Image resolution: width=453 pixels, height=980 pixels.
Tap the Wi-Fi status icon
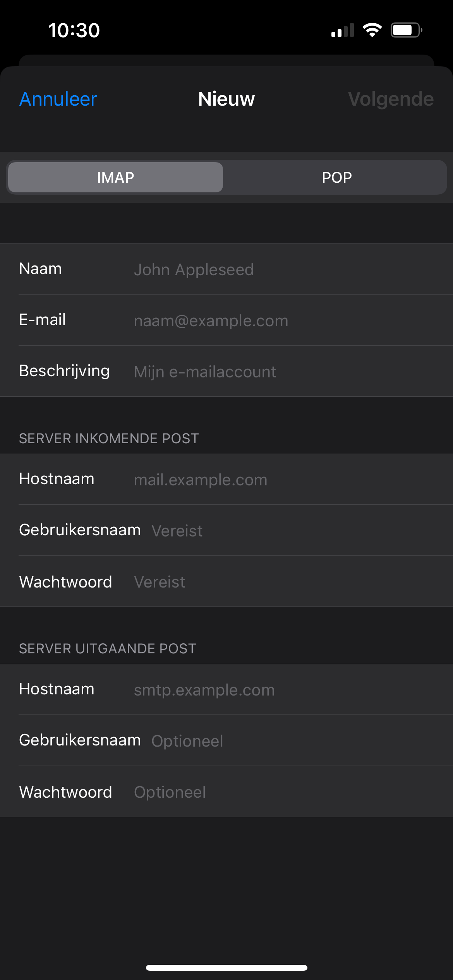[372, 30]
